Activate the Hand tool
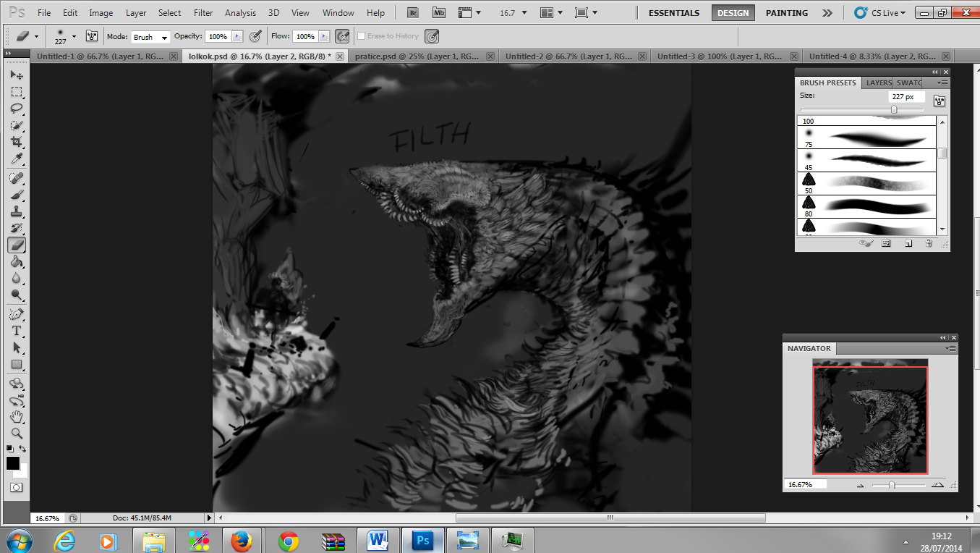Viewport: 980px width, 553px height. click(17, 417)
